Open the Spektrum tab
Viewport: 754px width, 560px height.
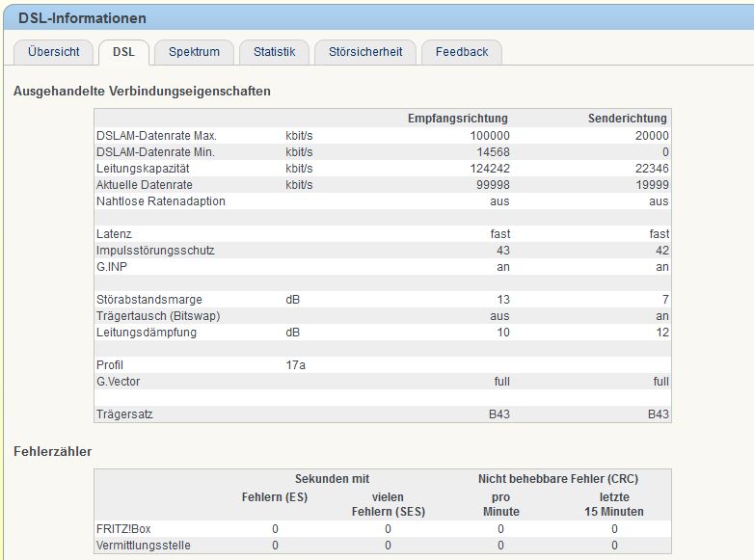194,52
